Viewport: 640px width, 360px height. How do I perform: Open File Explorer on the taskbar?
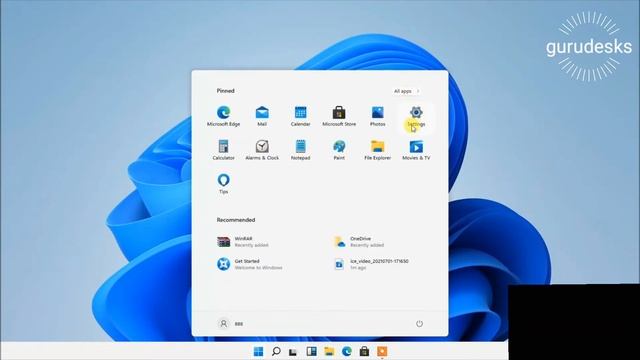click(329, 351)
